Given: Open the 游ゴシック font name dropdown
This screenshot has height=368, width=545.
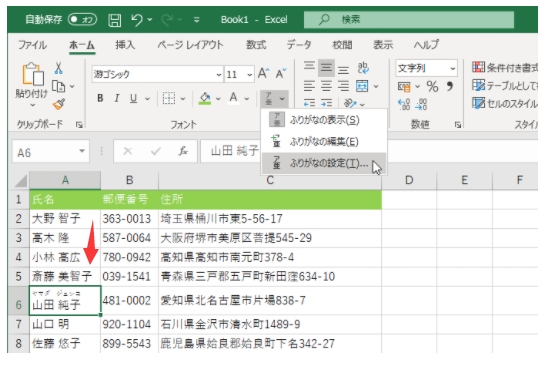Looking at the screenshot, I should [x=219, y=75].
